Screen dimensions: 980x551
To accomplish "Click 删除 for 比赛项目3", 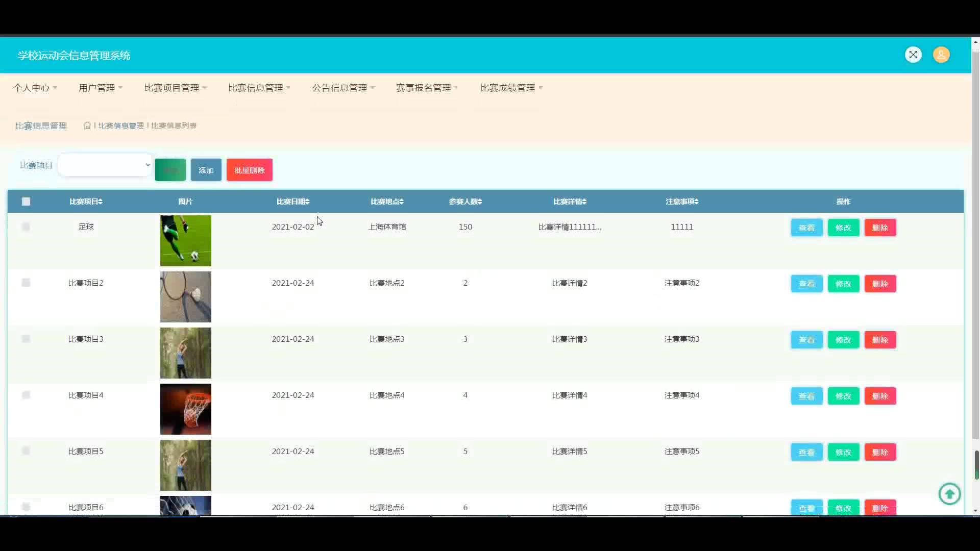I will pos(880,340).
